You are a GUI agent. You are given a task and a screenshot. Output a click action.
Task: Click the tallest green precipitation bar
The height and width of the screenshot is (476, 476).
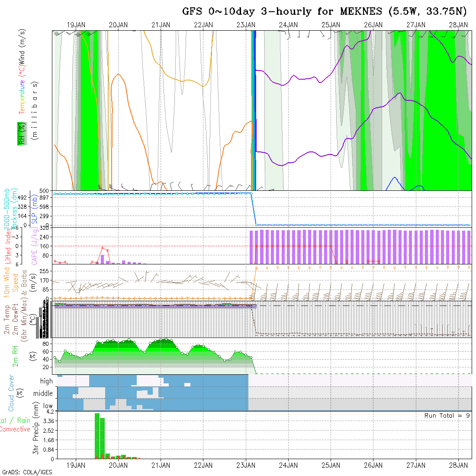[97, 435]
